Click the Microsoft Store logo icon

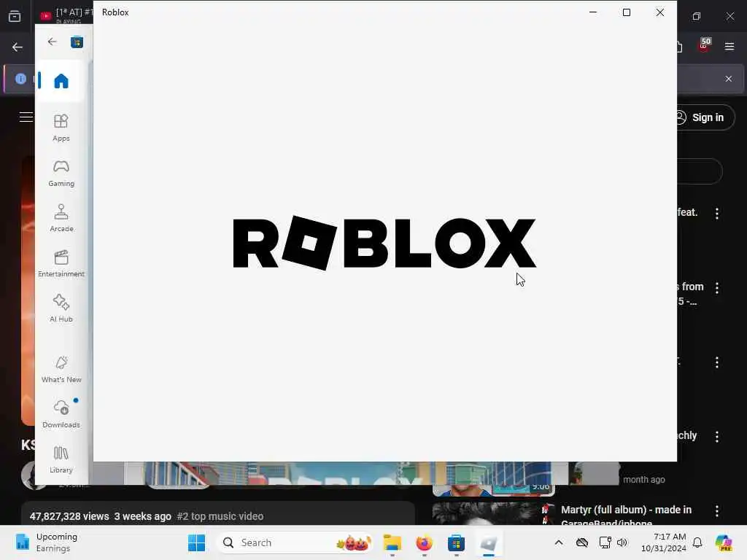(x=77, y=42)
